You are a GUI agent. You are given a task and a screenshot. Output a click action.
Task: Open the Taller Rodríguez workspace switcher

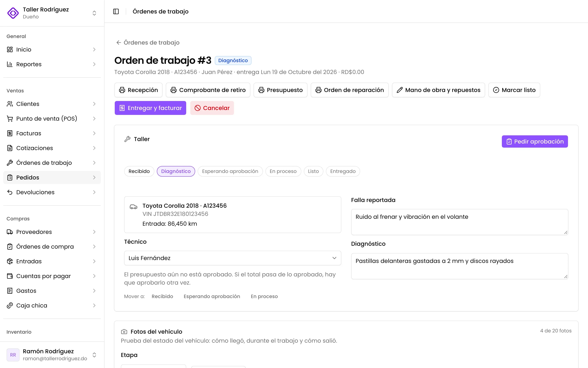tap(94, 13)
